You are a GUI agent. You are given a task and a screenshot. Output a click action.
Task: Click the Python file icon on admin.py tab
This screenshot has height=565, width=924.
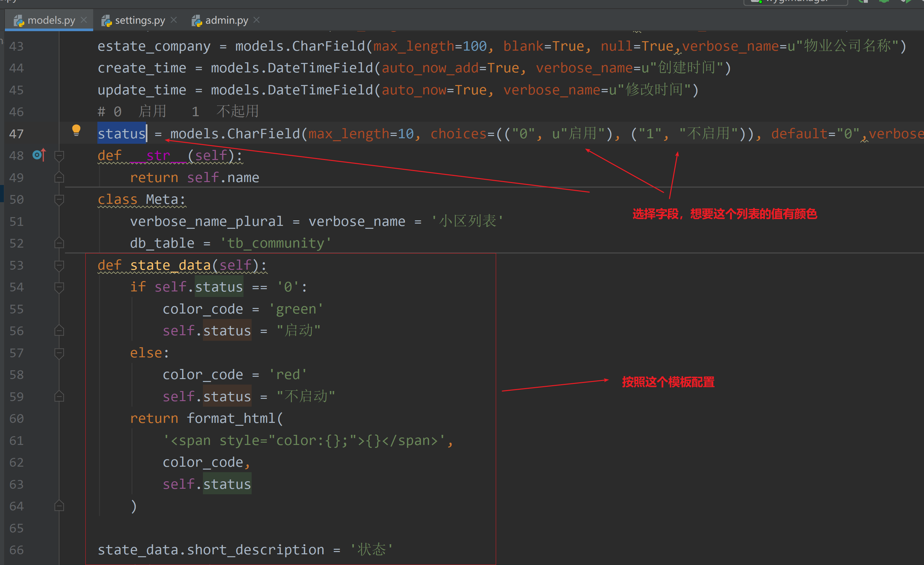coord(197,21)
